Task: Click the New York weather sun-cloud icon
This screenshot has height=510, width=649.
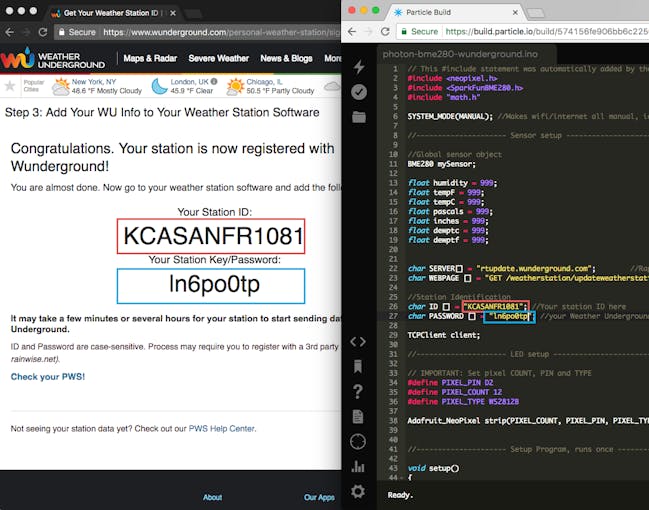Action: click(x=61, y=87)
